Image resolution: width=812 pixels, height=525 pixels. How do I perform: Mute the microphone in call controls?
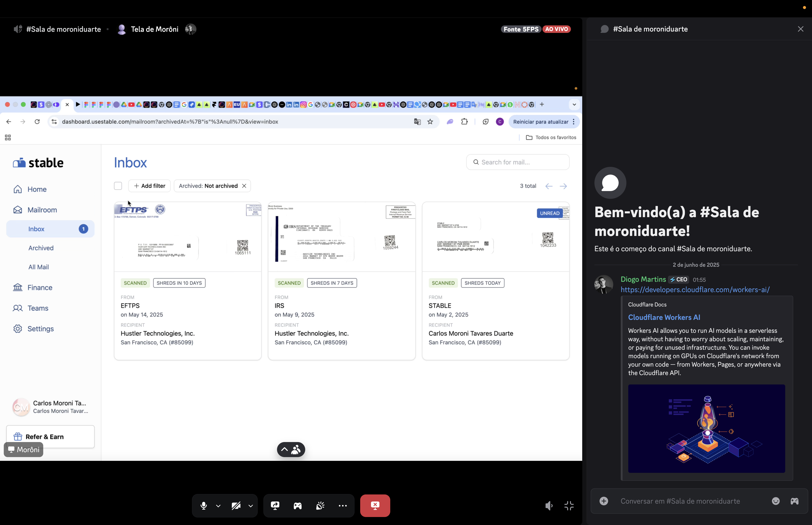[203, 505]
